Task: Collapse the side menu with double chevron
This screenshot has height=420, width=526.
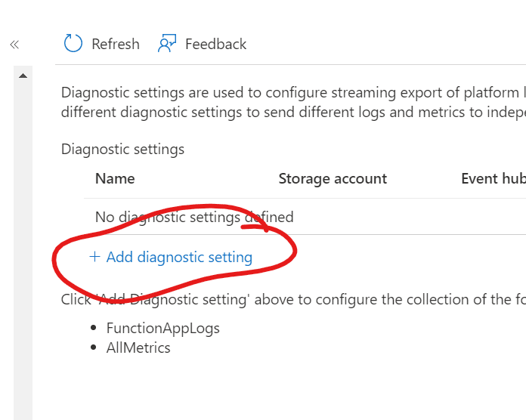Action: [14, 45]
